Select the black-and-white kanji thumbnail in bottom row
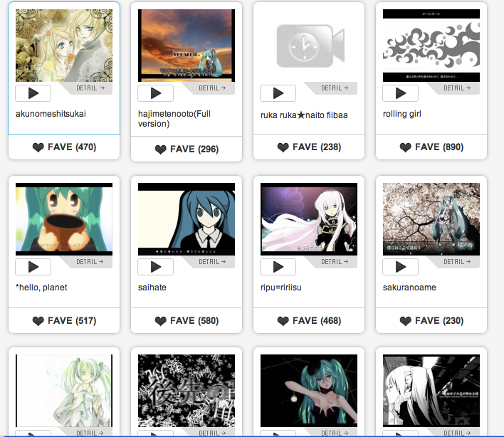 coord(187,391)
